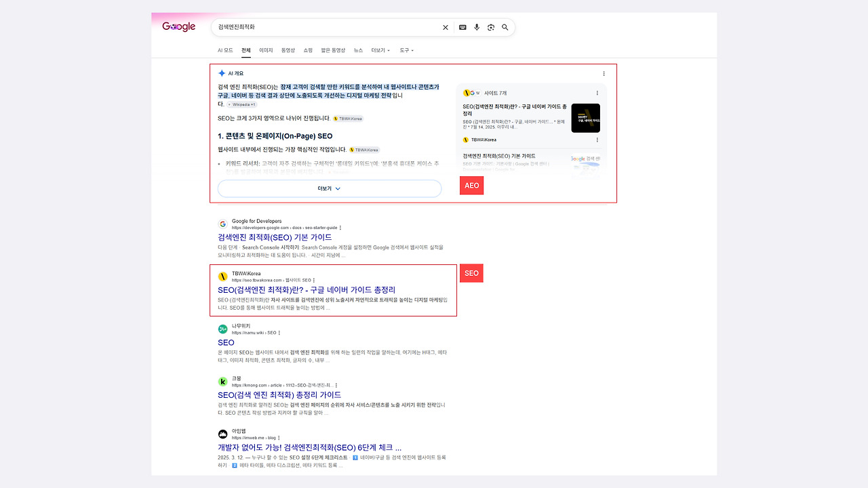Open the on-screen keyboard input tool

(462, 28)
